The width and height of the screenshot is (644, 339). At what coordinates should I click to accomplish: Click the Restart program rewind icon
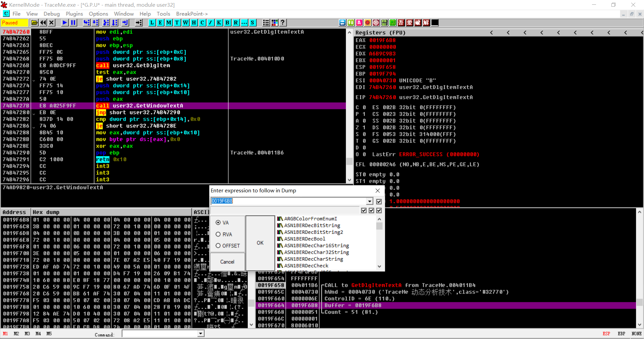click(43, 22)
